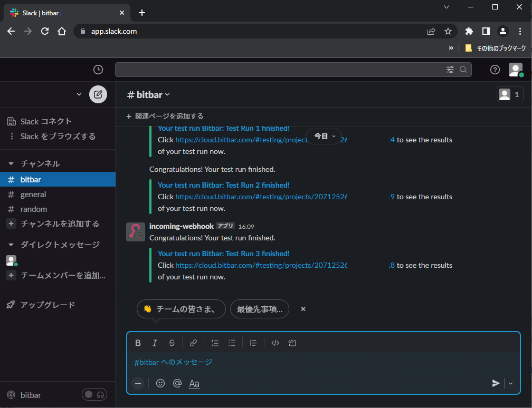Bookmark this page with star
Viewport: 532px width, 408px height.
click(x=448, y=31)
